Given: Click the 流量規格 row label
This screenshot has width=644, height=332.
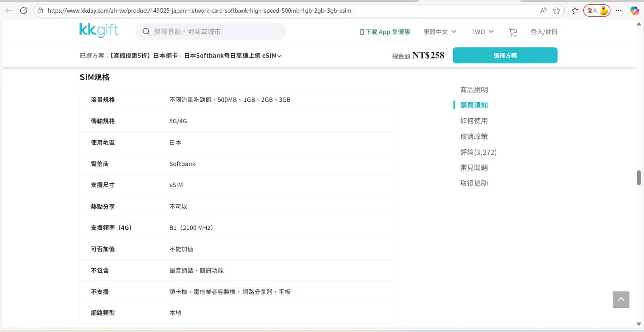Looking at the screenshot, I should (x=103, y=100).
